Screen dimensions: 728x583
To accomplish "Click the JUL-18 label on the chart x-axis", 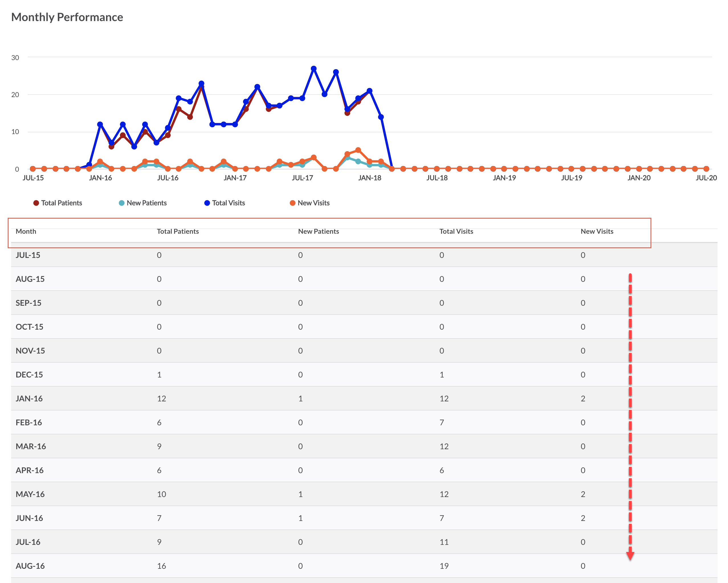I will (x=437, y=178).
